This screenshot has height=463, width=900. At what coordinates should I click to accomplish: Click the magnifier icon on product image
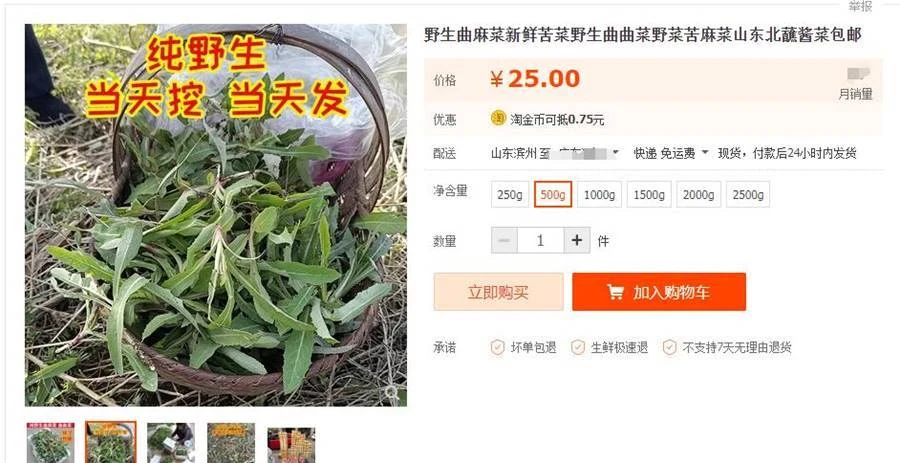point(392,392)
